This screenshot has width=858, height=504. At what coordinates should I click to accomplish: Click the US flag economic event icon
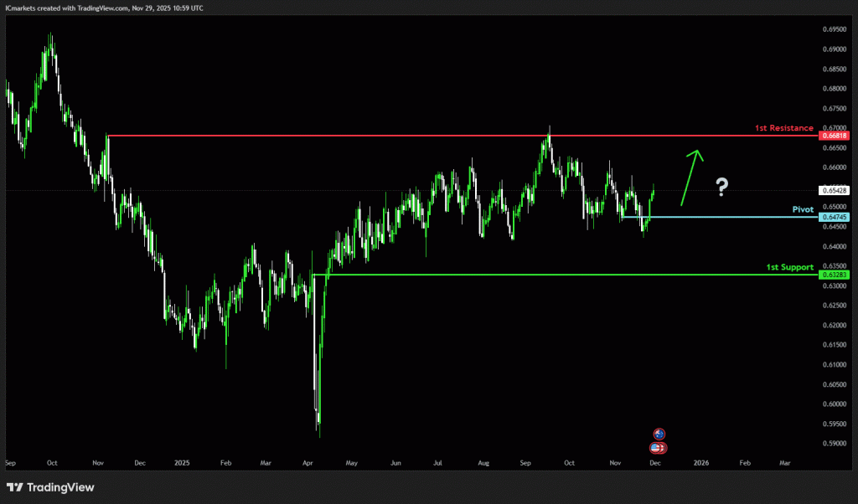pyautogui.click(x=659, y=448)
